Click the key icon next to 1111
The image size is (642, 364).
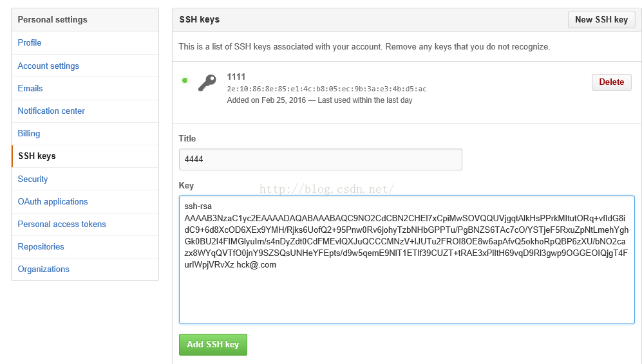tap(207, 82)
